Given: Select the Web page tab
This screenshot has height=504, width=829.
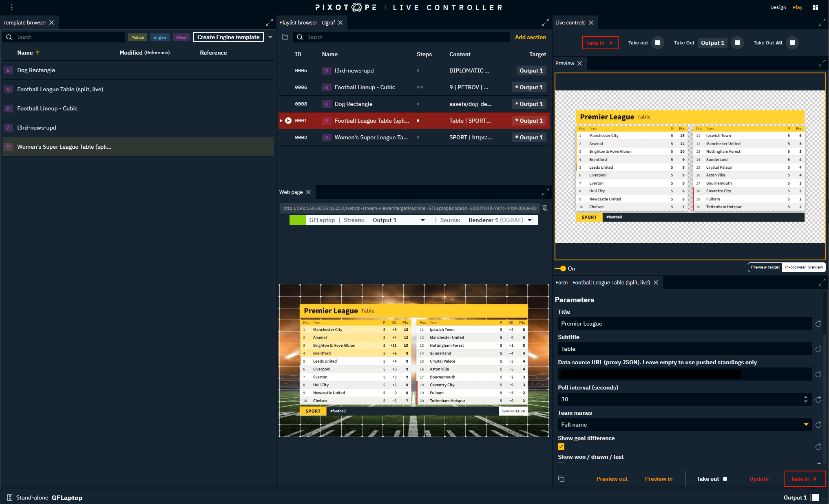Looking at the screenshot, I should (x=291, y=192).
